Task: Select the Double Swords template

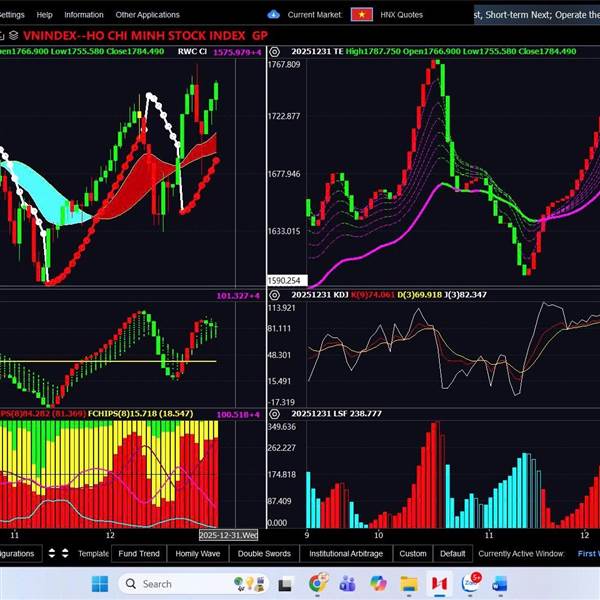Action: point(264,553)
